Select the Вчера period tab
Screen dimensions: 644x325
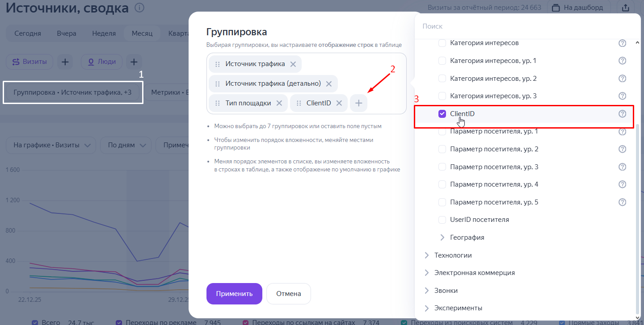tap(67, 33)
